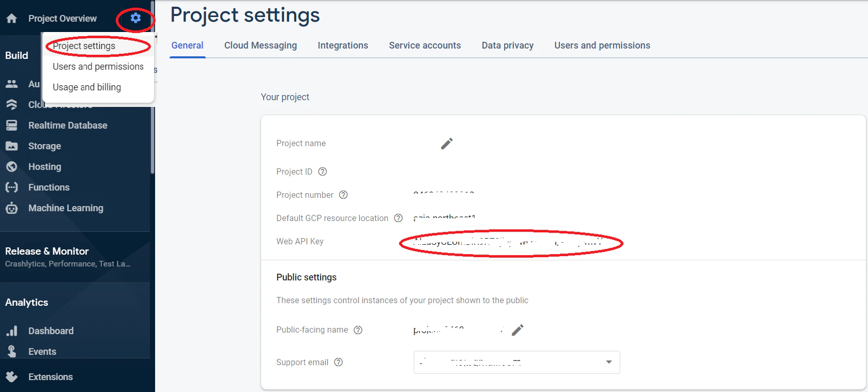The width and height of the screenshot is (868, 392).
Task: Switch to the Cloud Messaging tab
Action: 261,45
